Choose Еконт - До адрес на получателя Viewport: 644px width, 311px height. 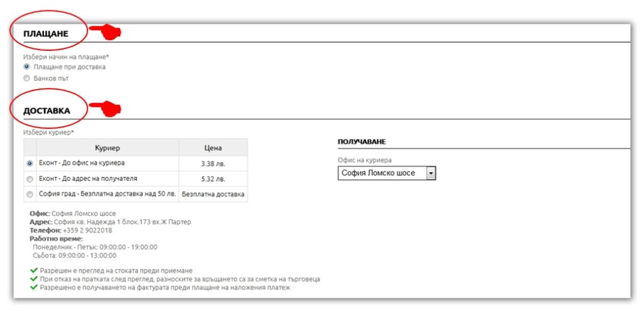(30, 179)
